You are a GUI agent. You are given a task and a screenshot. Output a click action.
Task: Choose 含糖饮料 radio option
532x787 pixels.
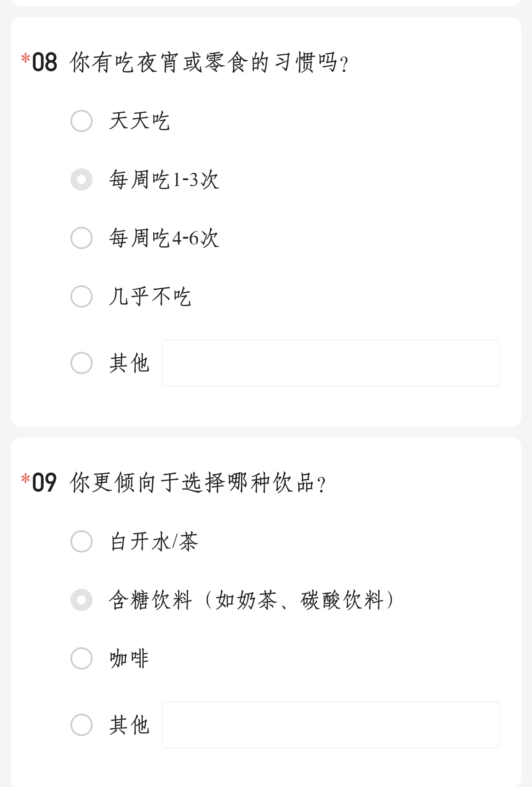point(81,600)
